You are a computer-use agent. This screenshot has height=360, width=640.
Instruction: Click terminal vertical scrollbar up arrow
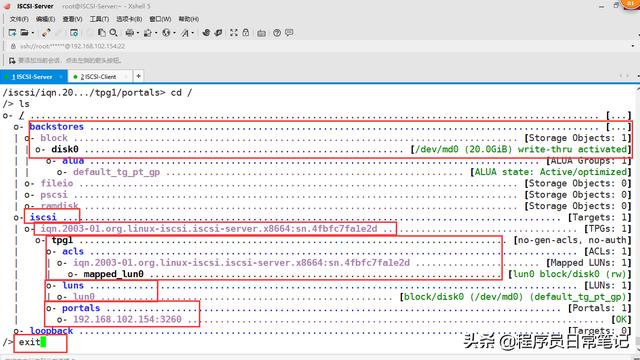tap(637, 89)
